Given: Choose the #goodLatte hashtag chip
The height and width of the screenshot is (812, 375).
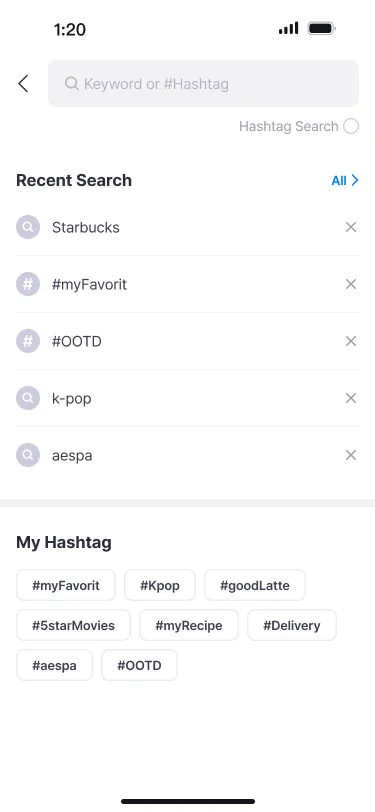Looking at the screenshot, I should [x=255, y=586].
